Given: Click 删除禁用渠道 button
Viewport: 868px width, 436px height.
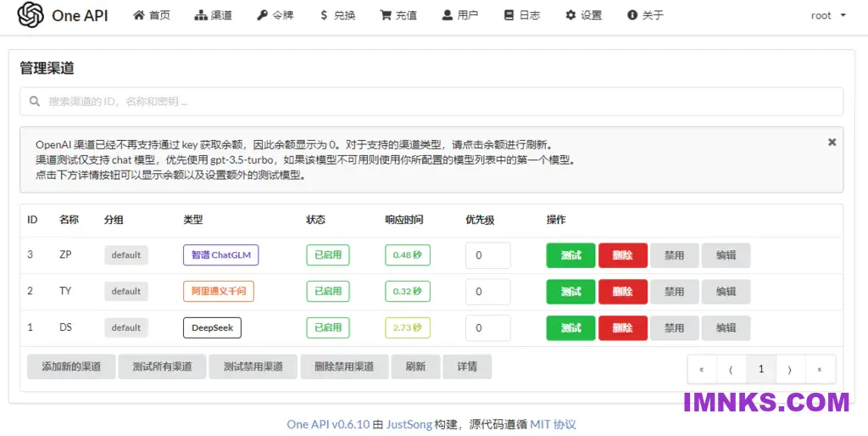Looking at the screenshot, I should click(344, 366).
